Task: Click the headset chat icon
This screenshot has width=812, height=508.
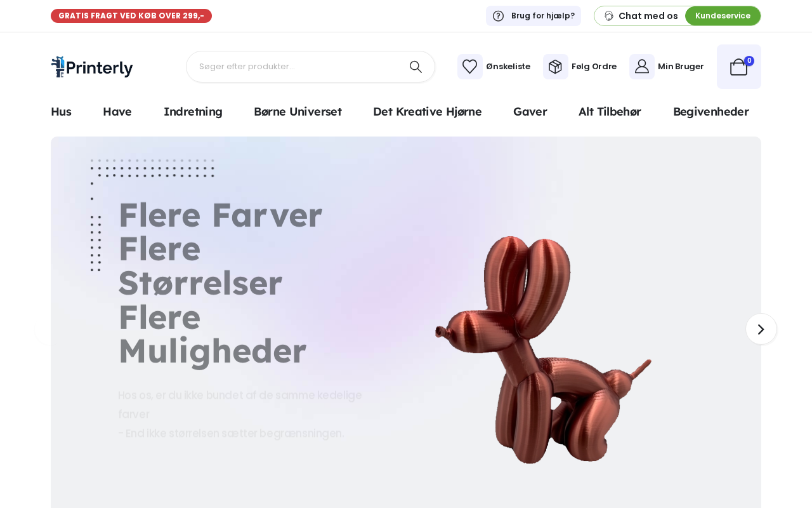Action: (x=608, y=16)
